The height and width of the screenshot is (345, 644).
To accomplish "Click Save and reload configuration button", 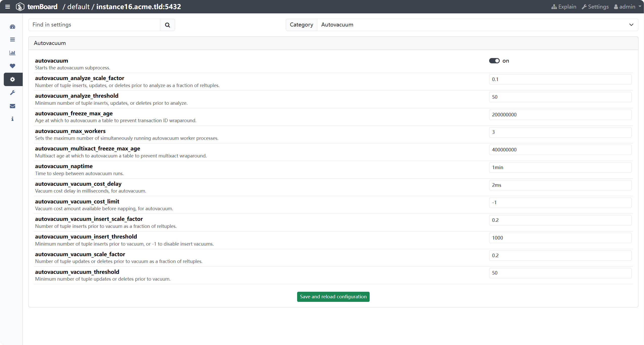I will [x=333, y=297].
